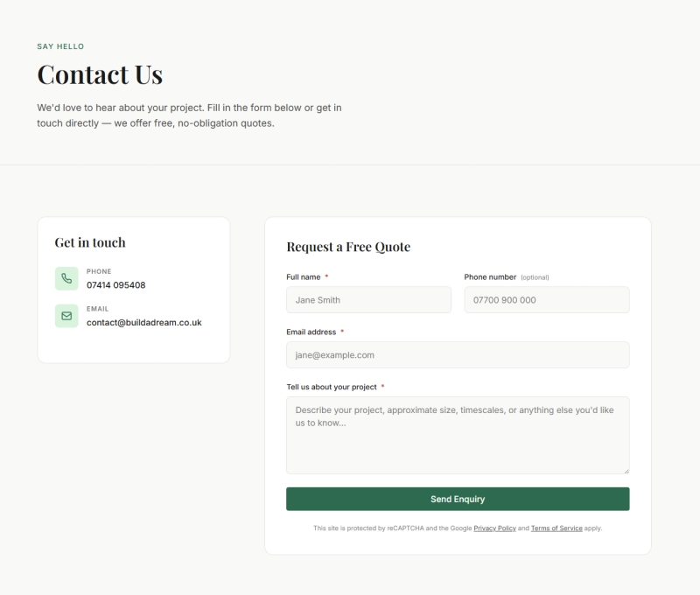Click the Contact Us page heading
700x595 pixels.
[x=100, y=74]
